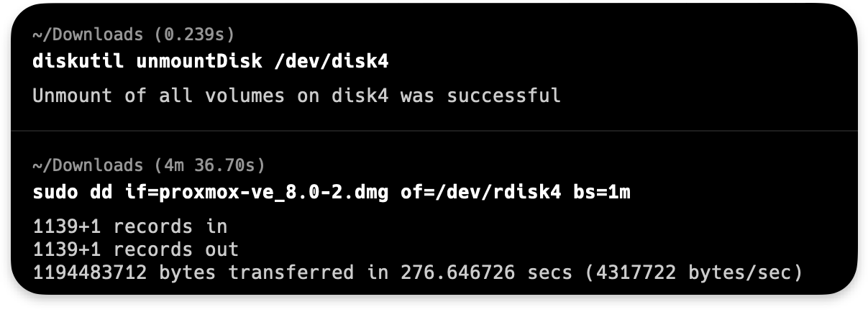Click the sudo keyword in dd command
The height and width of the screenshot is (312, 868).
pyautogui.click(x=55, y=192)
